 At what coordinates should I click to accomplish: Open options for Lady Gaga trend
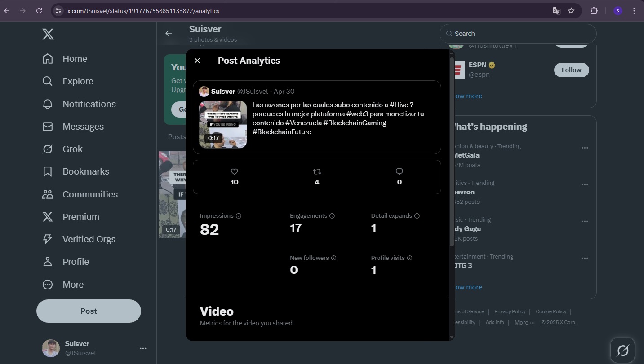585,221
